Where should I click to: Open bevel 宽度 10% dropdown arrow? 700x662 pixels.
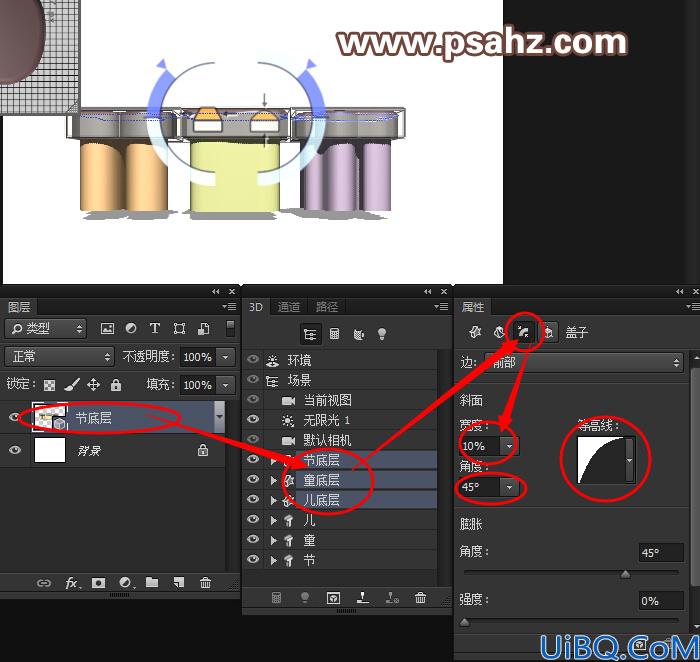[509, 445]
